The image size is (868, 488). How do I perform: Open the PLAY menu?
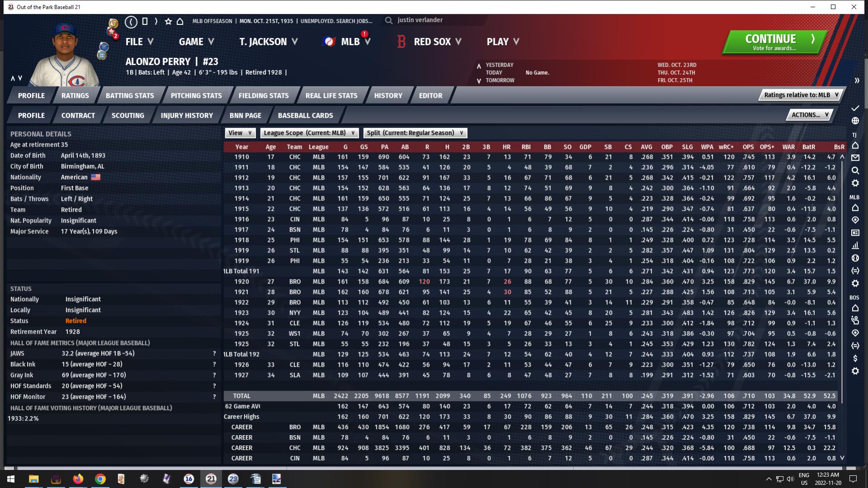503,42
